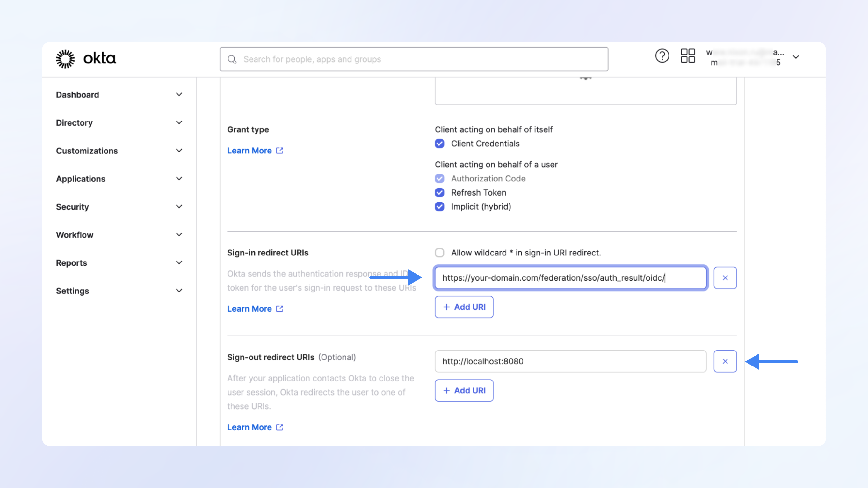Click the Sign-out redirect URI text field
This screenshot has height=488, width=868.
coord(570,361)
